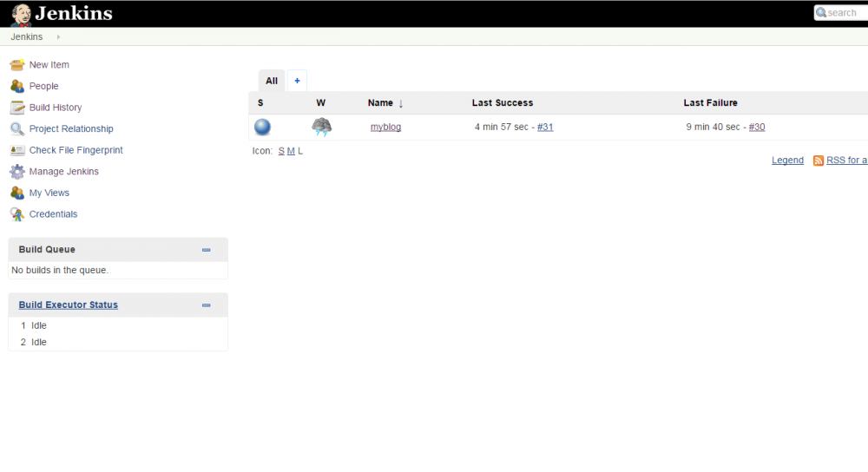
Task: Click the executor 1 Idle row
Action: point(118,325)
